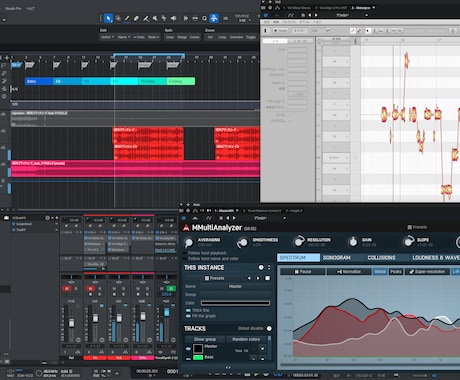Click the green Bass color swatch

[x=198, y=358]
